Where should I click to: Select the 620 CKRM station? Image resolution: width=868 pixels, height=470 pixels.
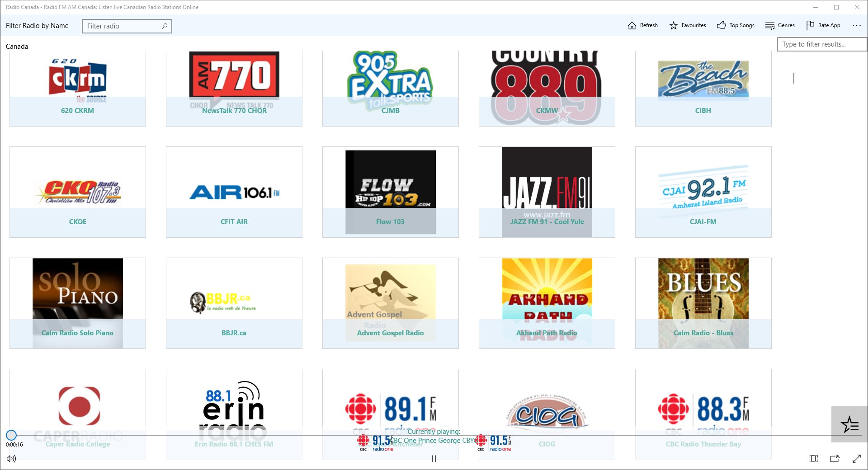(78, 89)
